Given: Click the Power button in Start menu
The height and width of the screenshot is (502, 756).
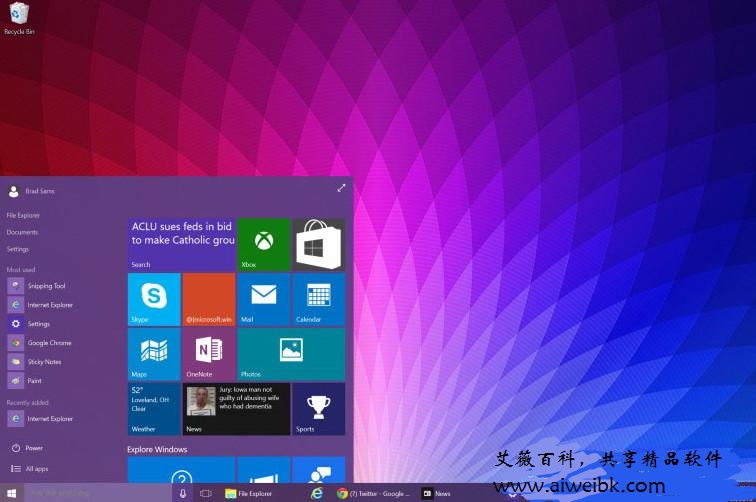Looking at the screenshot, I should click(x=27, y=448).
